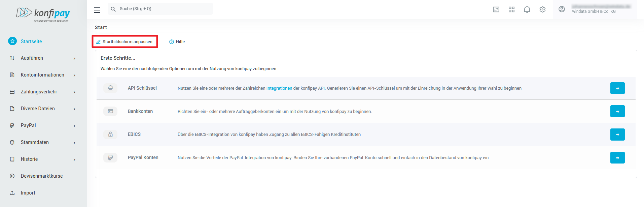Expand the Zahlungsverkehr menu chevron
This screenshot has width=644, height=207.
point(74,92)
